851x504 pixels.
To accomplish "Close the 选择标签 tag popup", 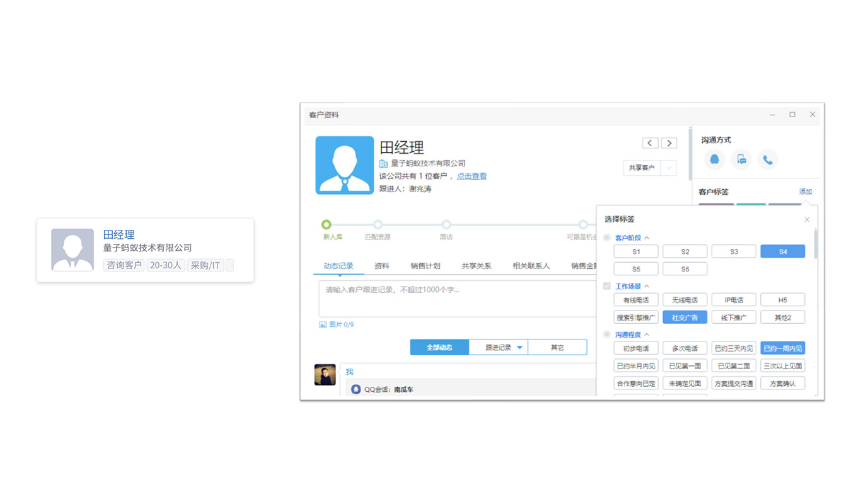I will [807, 219].
